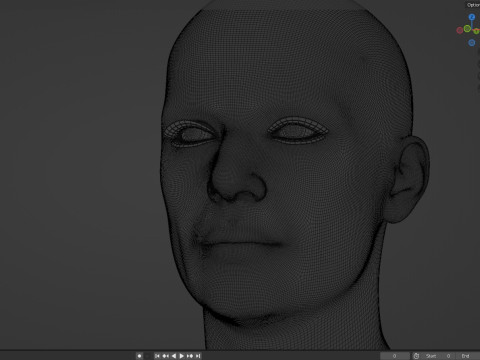Image resolution: width=480 pixels, height=360 pixels.
Task: Jump to the timeline end frame
Action: point(198,356)
